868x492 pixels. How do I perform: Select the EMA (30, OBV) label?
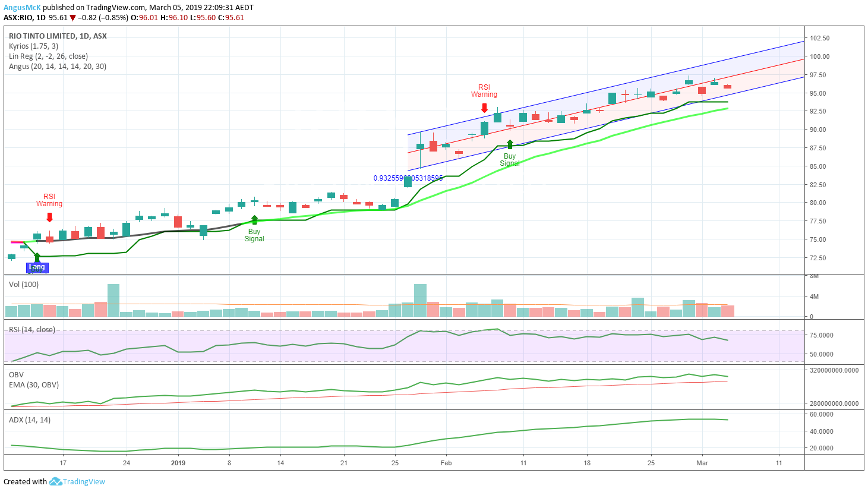(x=34, y=385)
